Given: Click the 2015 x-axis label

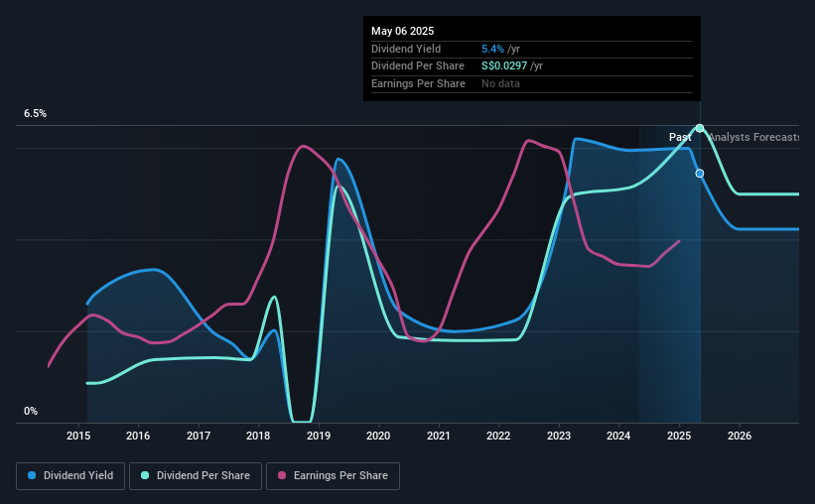Looking at the screenshot, I should tap(78, 436).
